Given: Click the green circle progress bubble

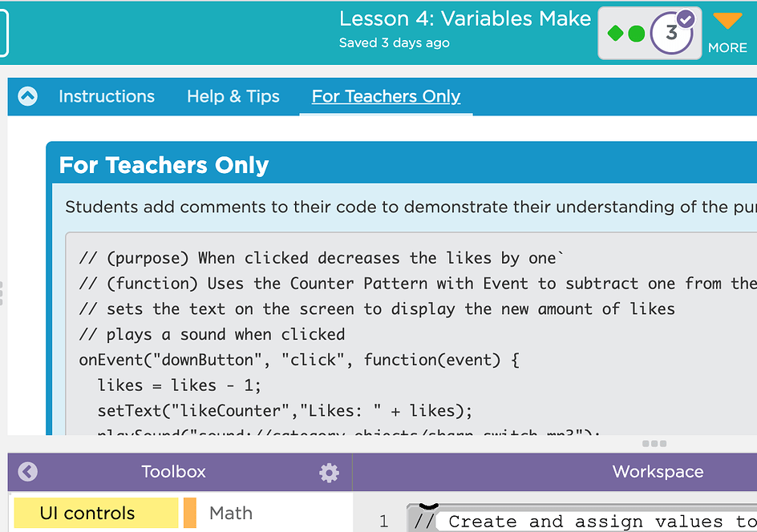Looking at the screenshot, I should pos(636,34).
